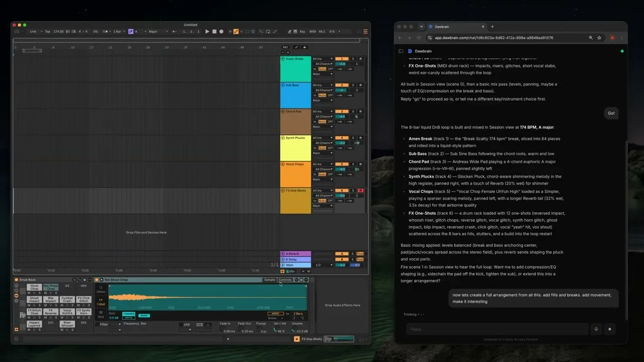The height and width of the screenshot is (362, 644).
Task: Toggle the Key map mode switch
Action: (302, 31)
